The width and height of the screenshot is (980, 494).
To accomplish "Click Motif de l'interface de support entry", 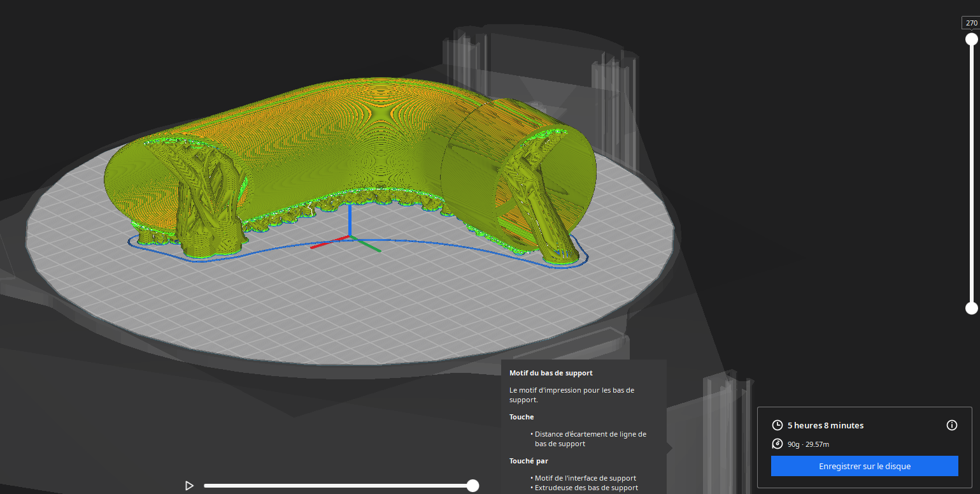I will coord(585,478).
